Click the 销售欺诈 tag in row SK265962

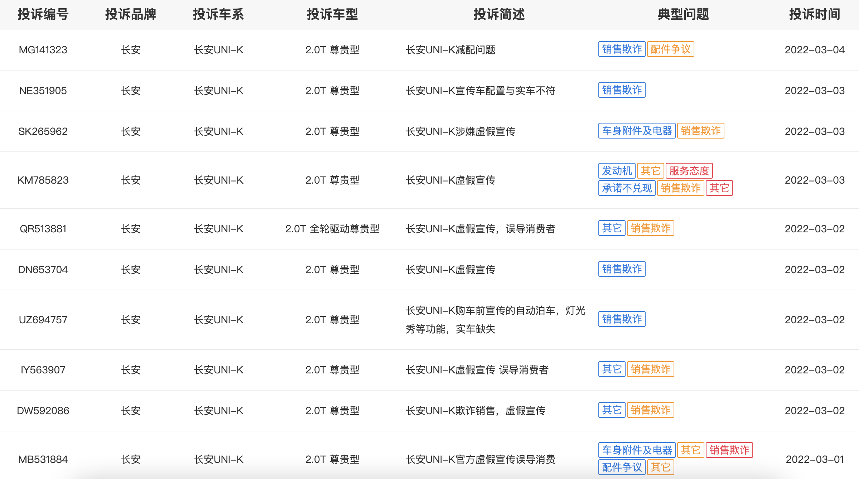click(x=701, y=131)
